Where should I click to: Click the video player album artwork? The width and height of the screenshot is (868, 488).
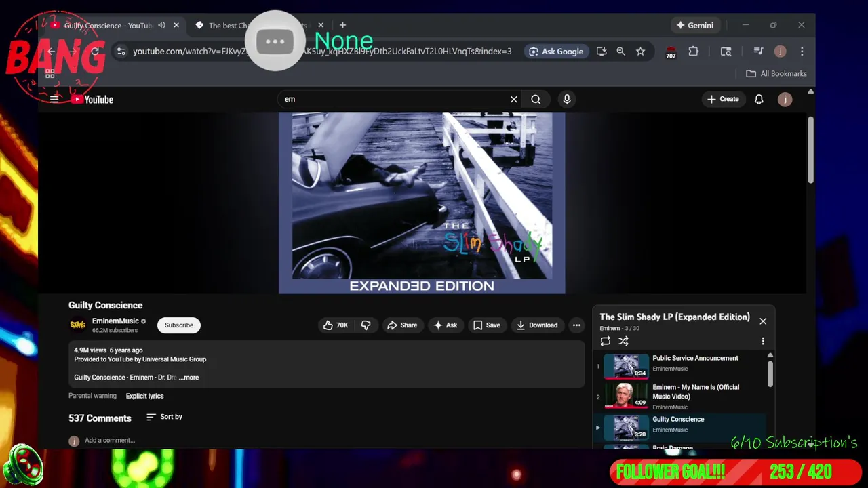[x=422, y=203]
